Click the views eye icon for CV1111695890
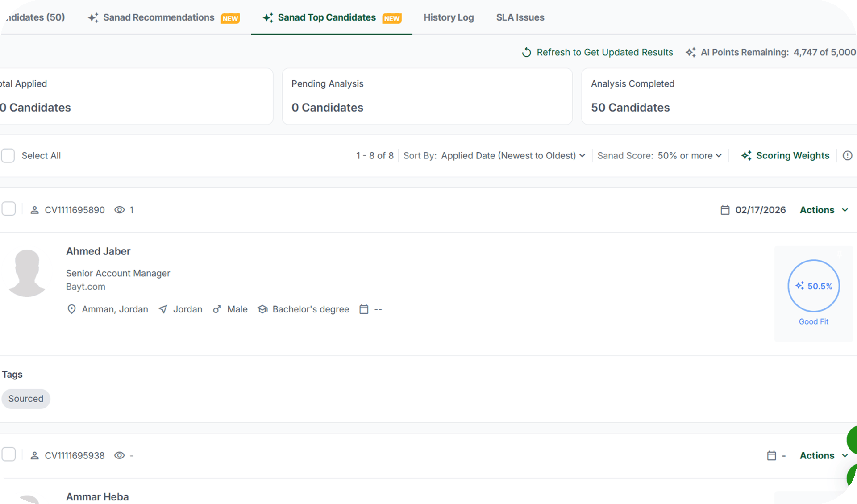 (x=119, y=210)
